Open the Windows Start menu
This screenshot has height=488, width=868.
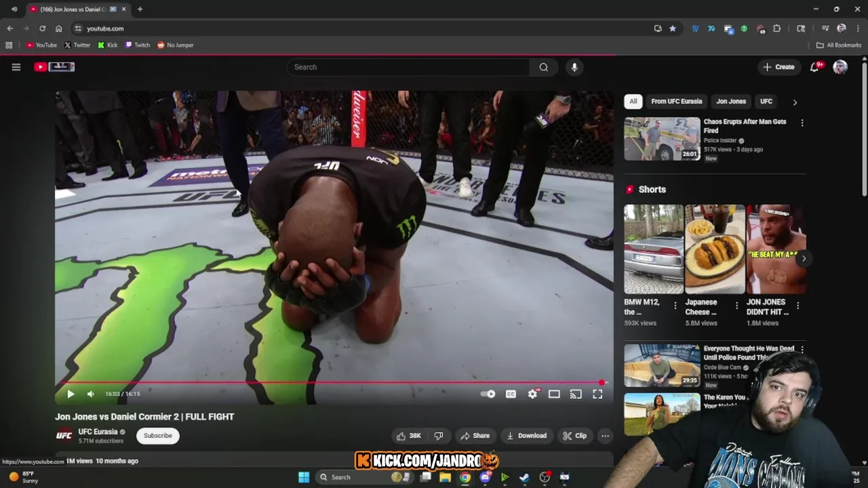point(304,477)
